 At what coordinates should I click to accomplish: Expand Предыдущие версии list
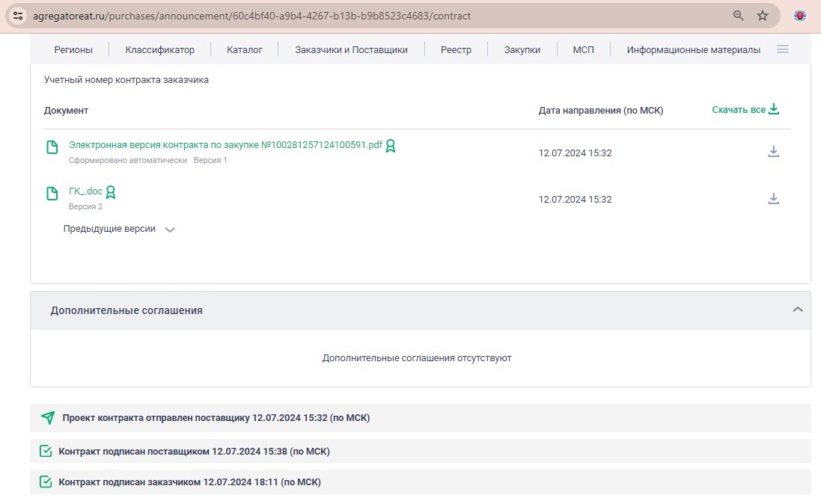point(170,230)
